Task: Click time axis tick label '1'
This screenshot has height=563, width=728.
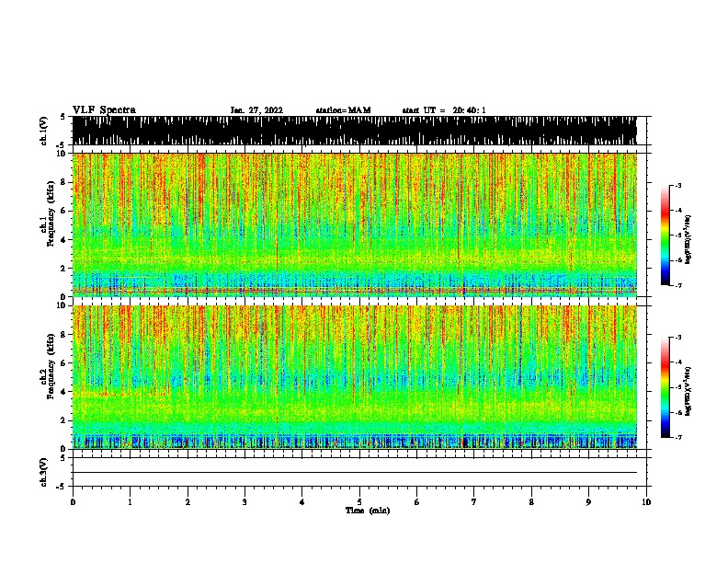Action: [x=130, y=502]
